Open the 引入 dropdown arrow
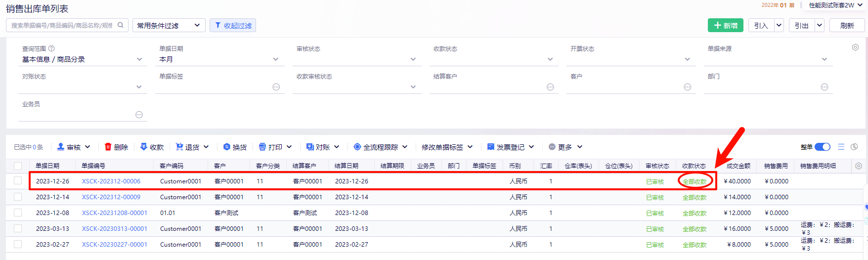Screen dimensions: 868x260 click(x=779, y=25)
